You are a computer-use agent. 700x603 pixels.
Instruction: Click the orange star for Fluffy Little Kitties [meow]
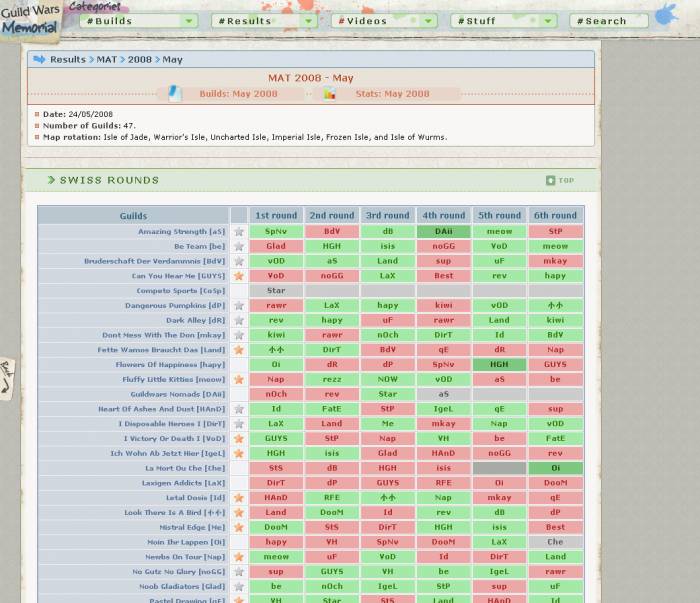click(239, 379)
